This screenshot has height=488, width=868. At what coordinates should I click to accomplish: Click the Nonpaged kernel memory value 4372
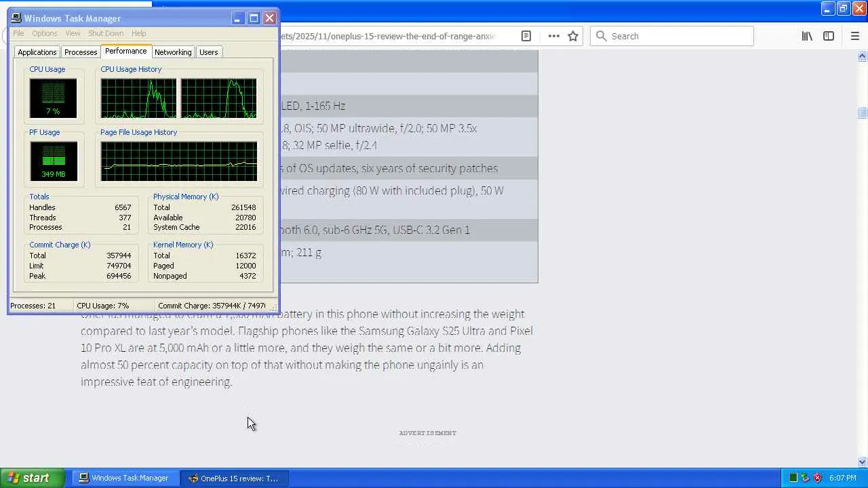(x=248, y=276)
